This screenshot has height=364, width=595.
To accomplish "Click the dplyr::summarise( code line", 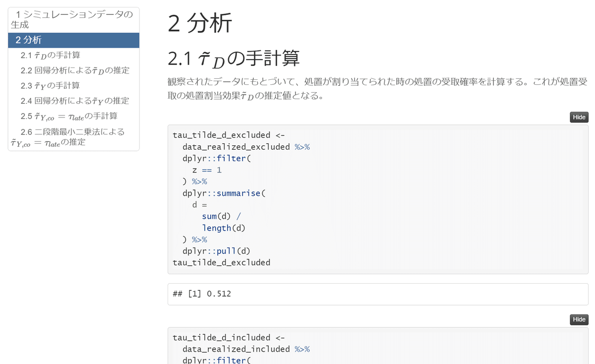I will [224, 193].
